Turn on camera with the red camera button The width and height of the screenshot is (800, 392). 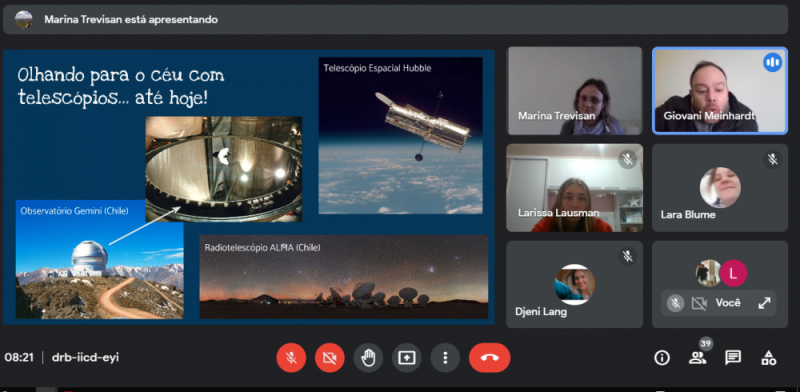pos(330,358)
